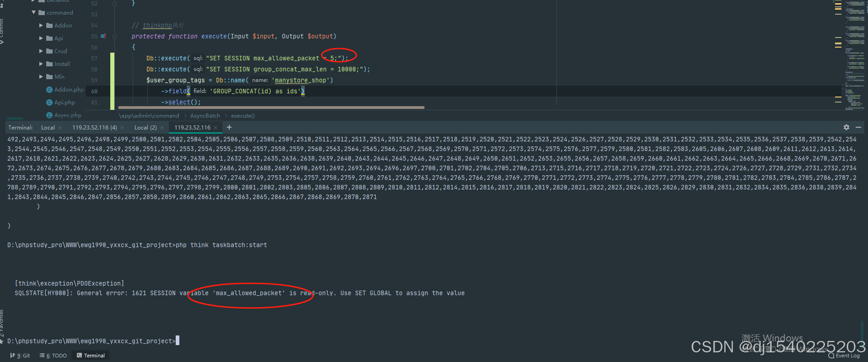Screen dimensions: 868x362
Task: Click the code minimap on right
Action: (855, 55)
